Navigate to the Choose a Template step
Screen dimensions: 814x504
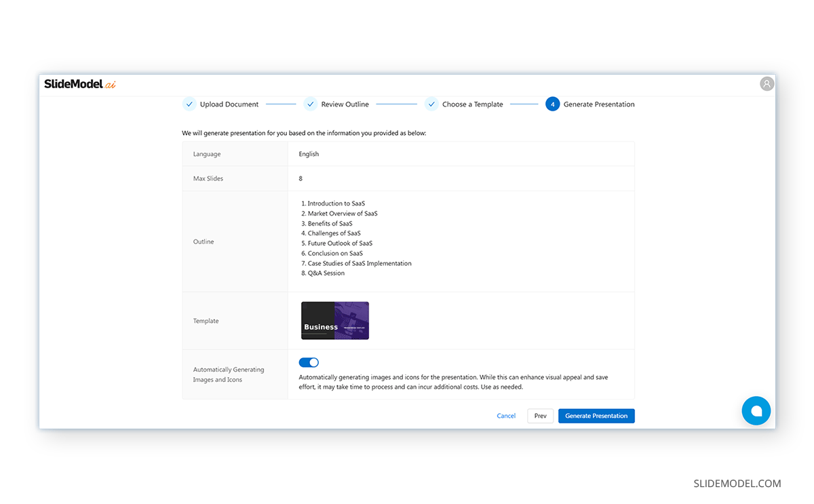point(473,104)
